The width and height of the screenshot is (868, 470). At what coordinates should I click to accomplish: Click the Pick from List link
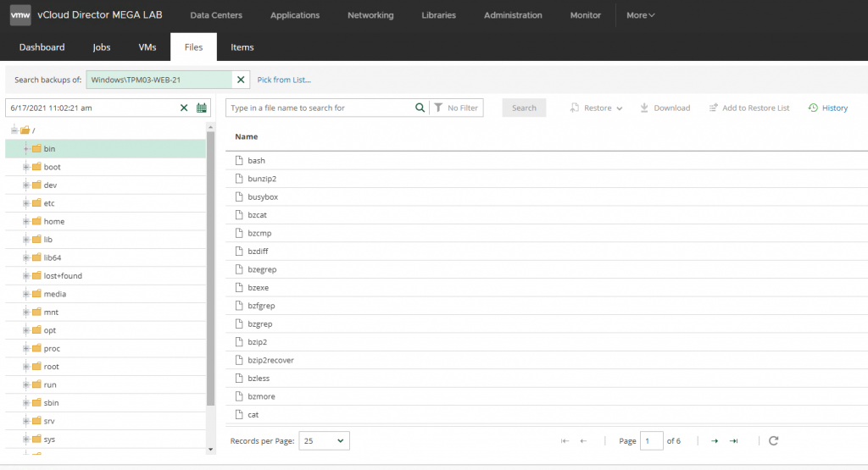point(284,80)
